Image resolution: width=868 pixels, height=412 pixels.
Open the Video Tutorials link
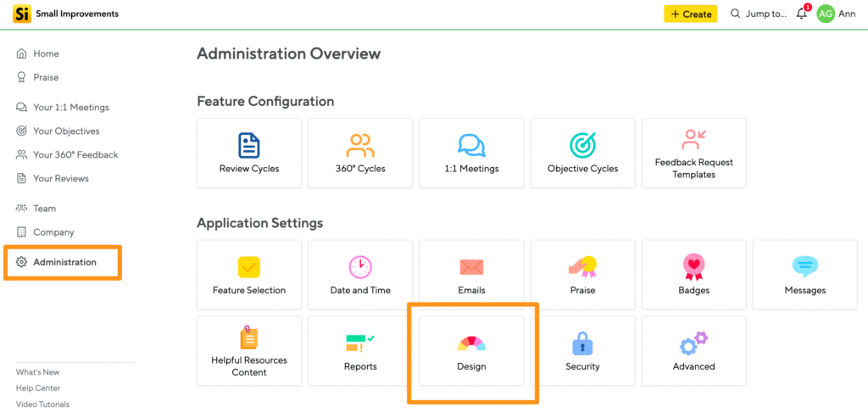pyautogui.click(x=42, y=404)
